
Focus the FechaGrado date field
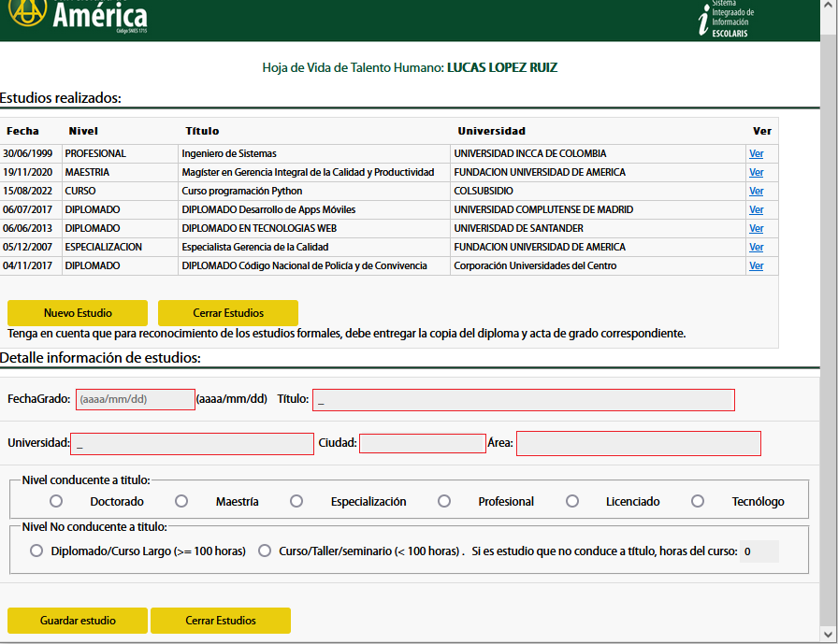click(136, 399)
